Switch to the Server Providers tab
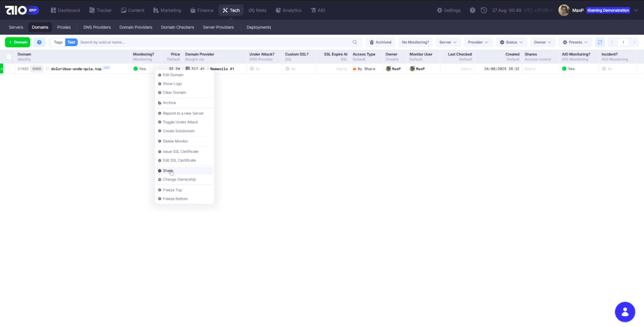Screen dimensions: 644x327 (x=218, y=27)
